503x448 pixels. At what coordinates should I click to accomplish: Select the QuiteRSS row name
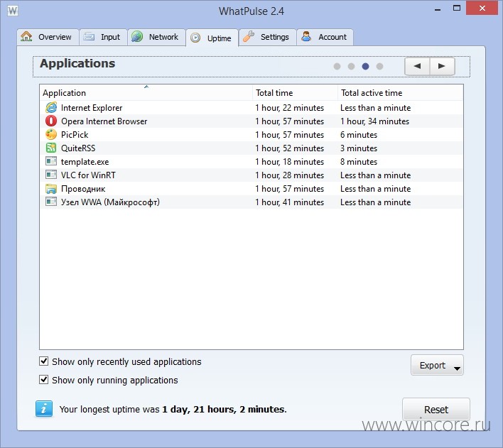click(x=78, y=148)
